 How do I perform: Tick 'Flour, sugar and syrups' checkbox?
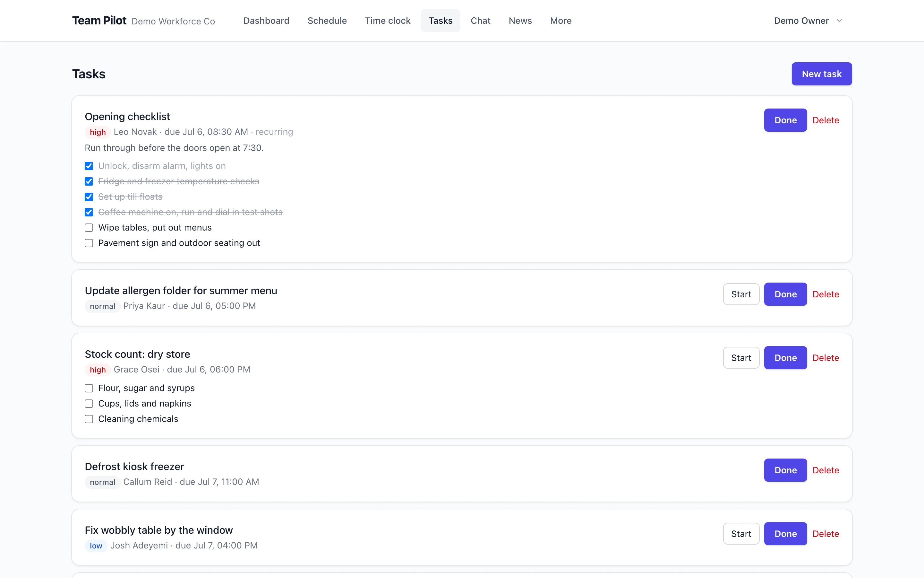pos(89,388)
